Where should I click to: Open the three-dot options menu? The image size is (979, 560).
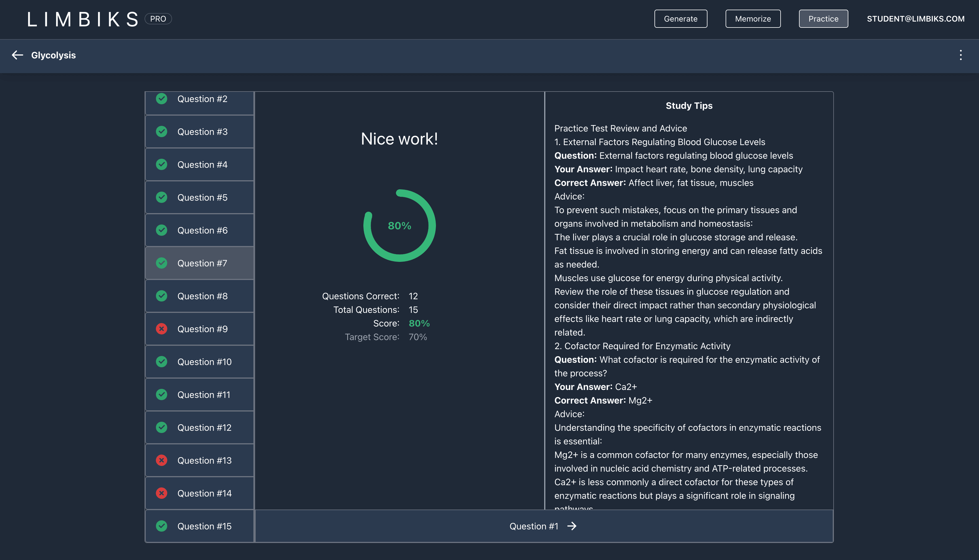(961, 55)
